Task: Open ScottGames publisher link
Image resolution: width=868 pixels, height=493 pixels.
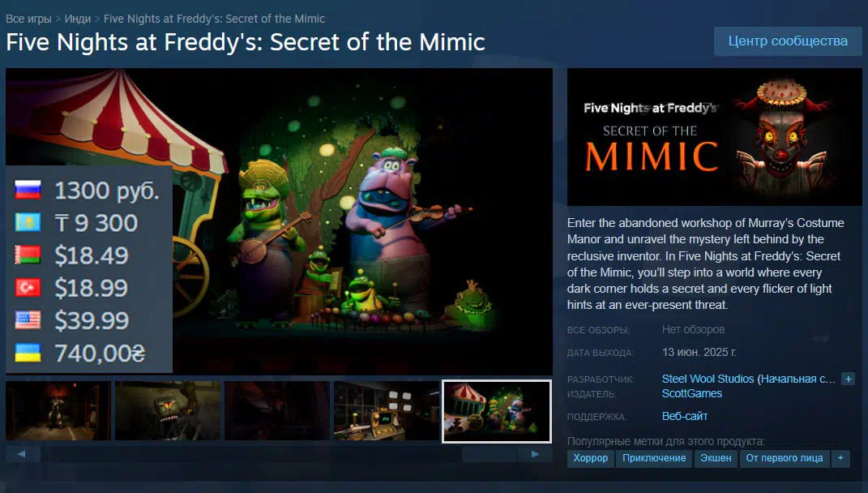Action: [692, 393]
